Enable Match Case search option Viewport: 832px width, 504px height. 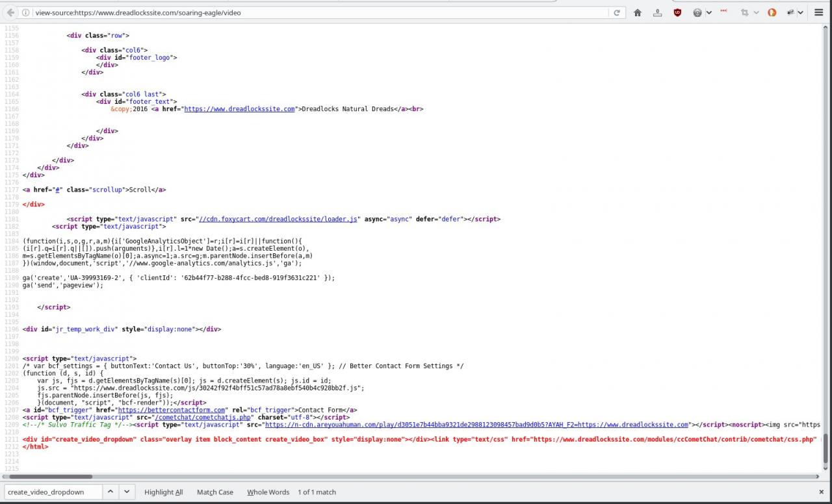(x=214, y=492)
